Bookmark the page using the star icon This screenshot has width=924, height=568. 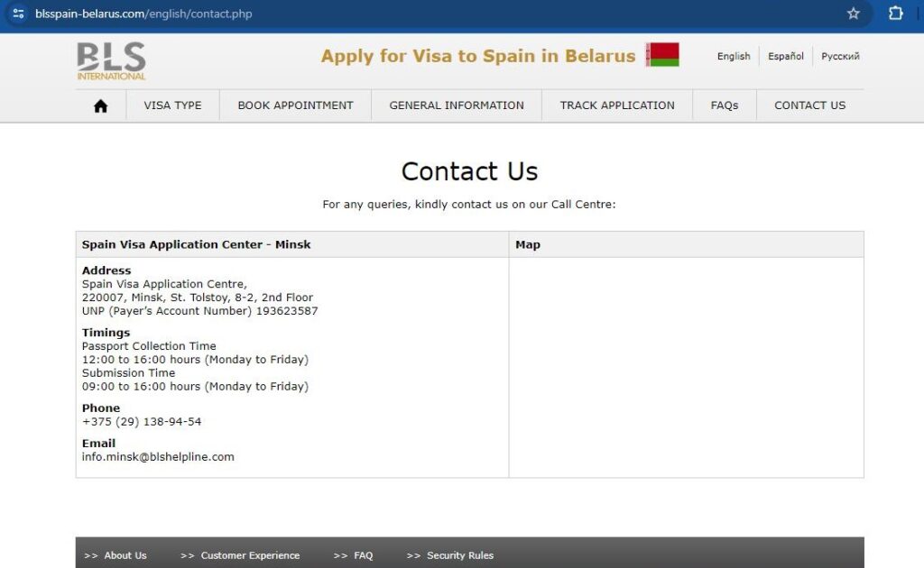click(x=854, y=14)
